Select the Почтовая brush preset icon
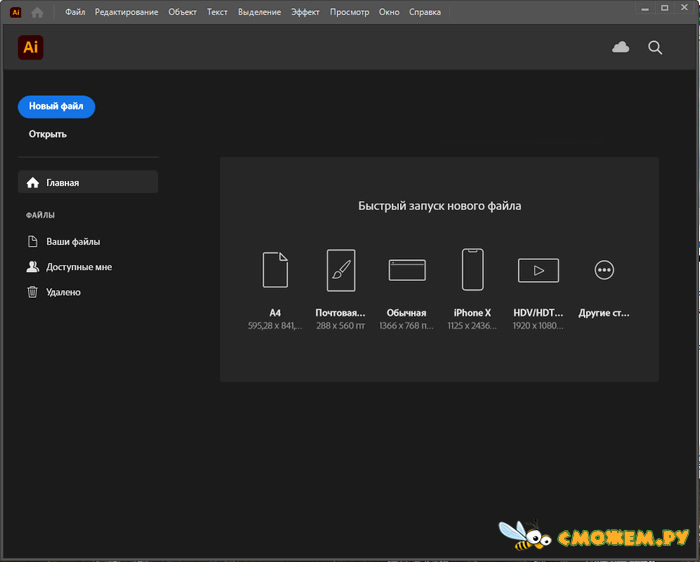 click(341, 270)
